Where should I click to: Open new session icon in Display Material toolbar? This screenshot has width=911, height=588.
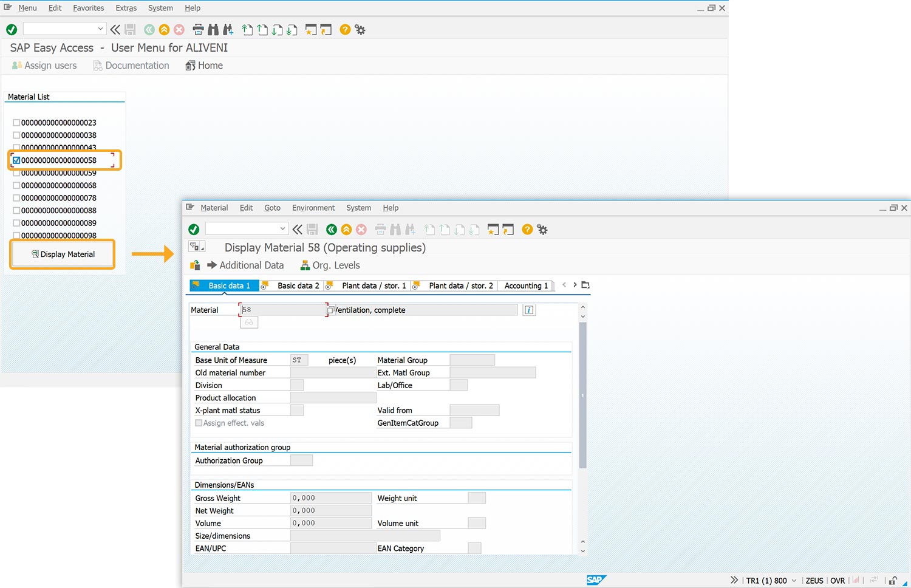tap(493, 229)
